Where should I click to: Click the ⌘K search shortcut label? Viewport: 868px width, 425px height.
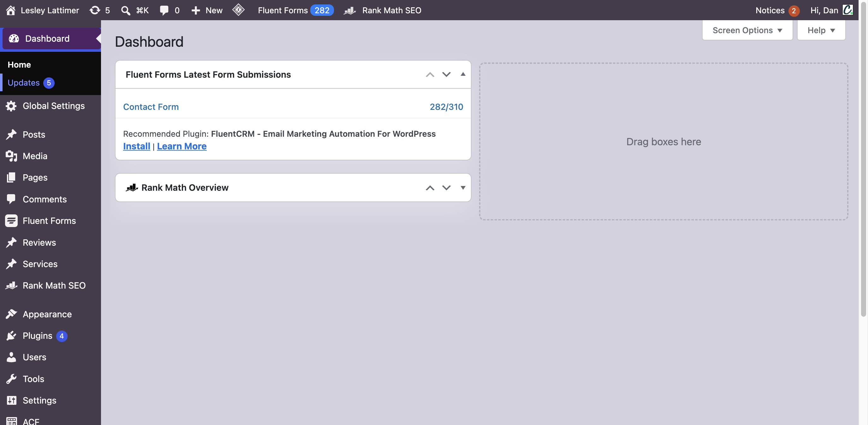point(142,10)
